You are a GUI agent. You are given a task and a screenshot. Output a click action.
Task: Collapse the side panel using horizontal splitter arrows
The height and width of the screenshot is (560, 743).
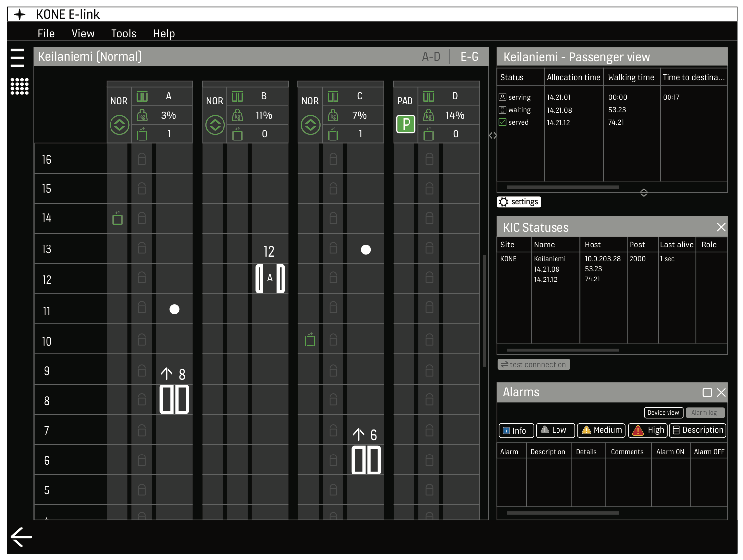click(x=492, y=135)
